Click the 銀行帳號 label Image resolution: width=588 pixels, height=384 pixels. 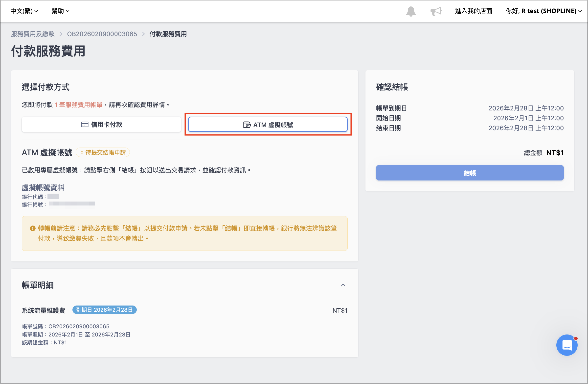coord(34,205)
